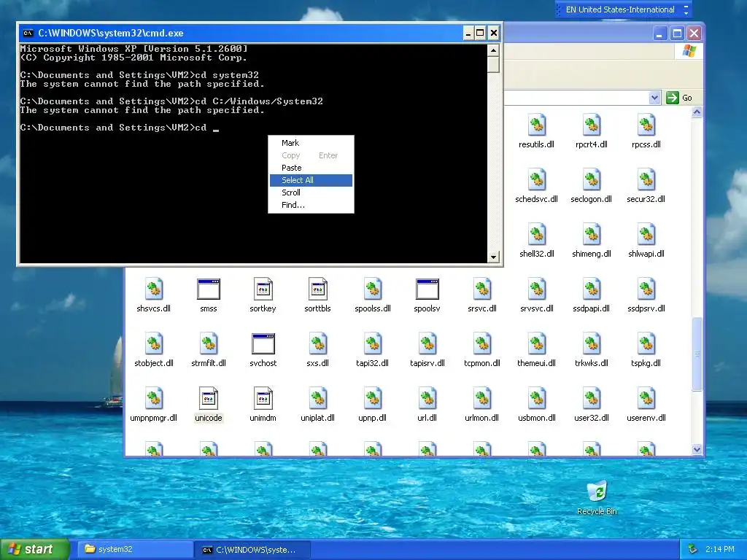
Task: Select the tapisrv.dll file icon
Action: [x=427, y=344]
